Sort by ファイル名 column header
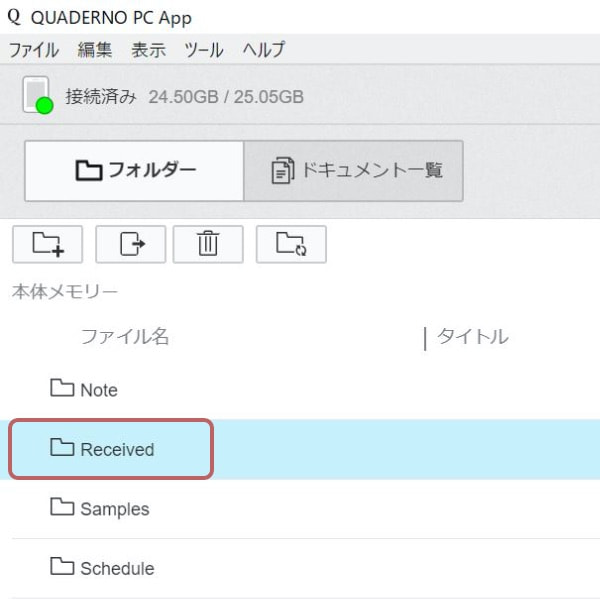600x600 pixels. pyautogui.click(x=125, y=337)
